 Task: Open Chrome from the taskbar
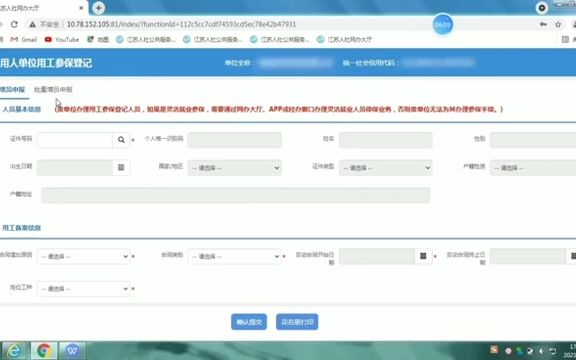pos(44,350)
